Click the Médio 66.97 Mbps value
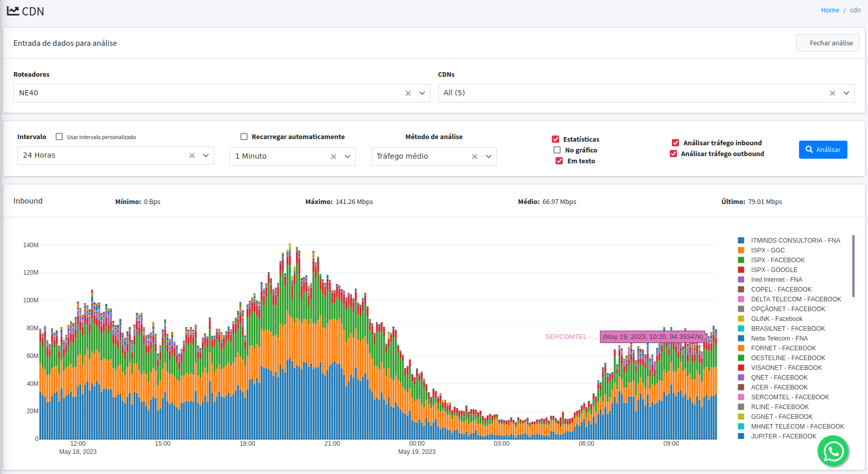This screenshot has width=868, height=474. [559, 202]
